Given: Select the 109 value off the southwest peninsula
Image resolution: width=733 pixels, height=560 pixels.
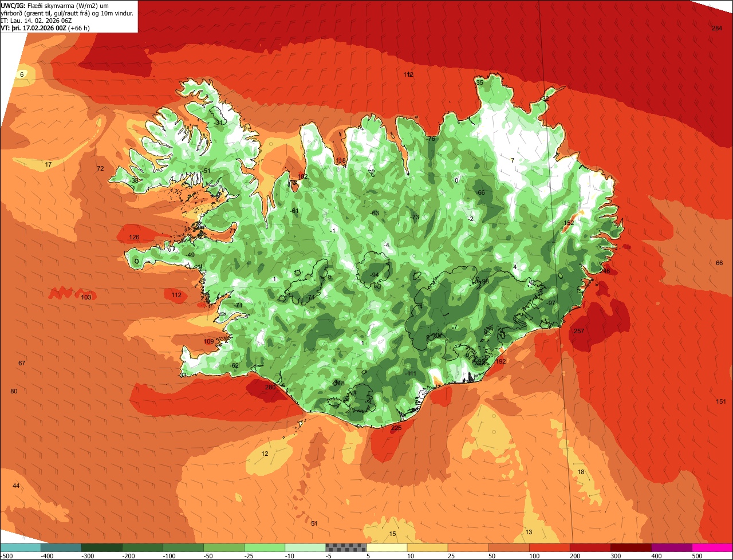Looking at the screenshot, I should [x=209, y=342].
